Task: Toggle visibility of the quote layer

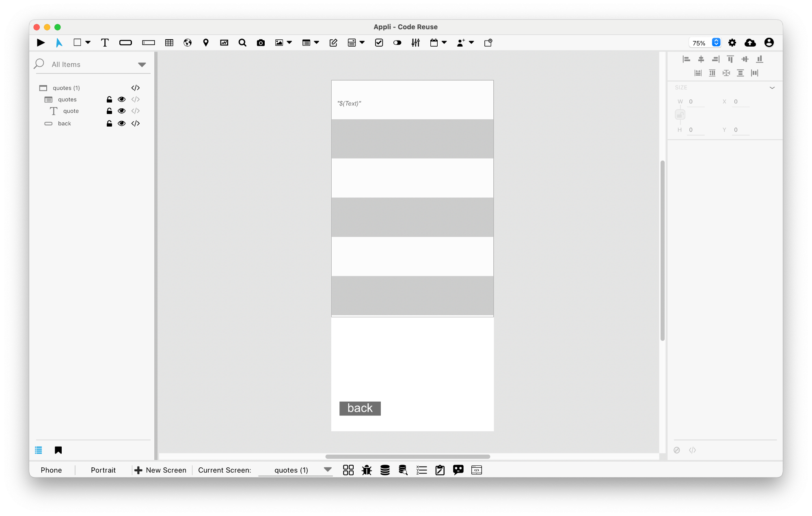Action: coord(121,111)
